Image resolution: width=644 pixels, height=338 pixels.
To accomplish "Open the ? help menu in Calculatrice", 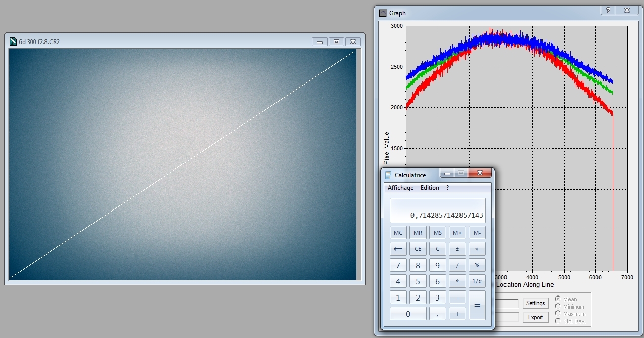I will (x=447, y=188).
